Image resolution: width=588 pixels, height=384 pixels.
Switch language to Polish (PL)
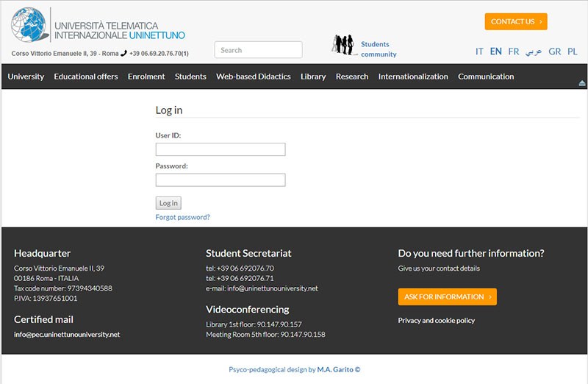[x=572, y=51]
